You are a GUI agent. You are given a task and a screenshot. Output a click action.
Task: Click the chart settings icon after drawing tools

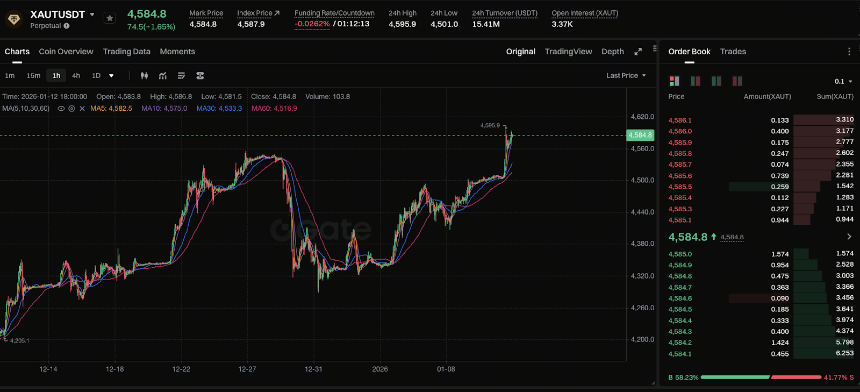pyautogui.click(x=200, y=76)
